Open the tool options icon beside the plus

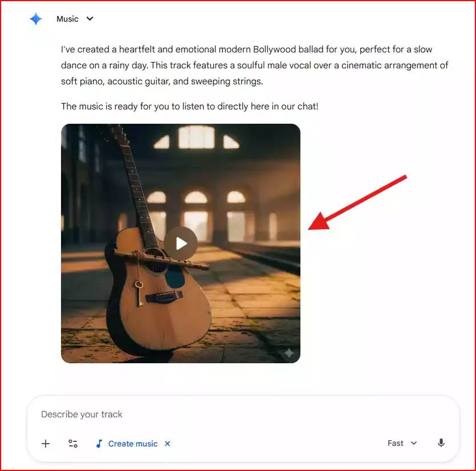click(73, 443)
